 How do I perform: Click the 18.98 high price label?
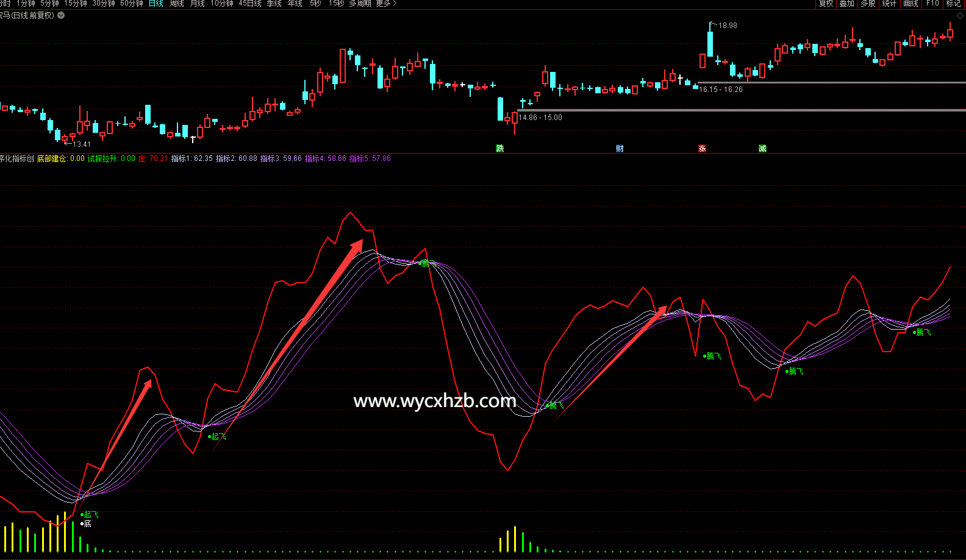727,26
